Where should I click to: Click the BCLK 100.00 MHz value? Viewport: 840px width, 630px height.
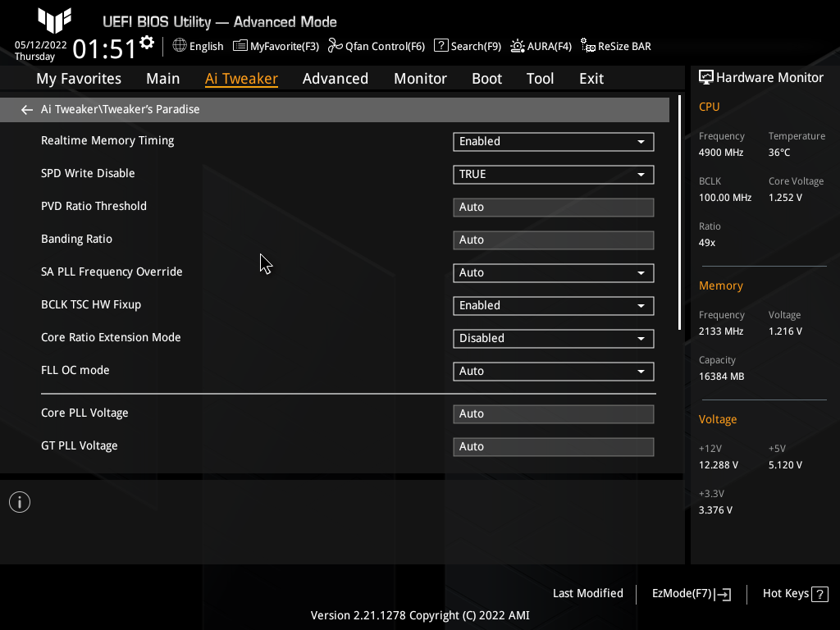click(725, 198)
